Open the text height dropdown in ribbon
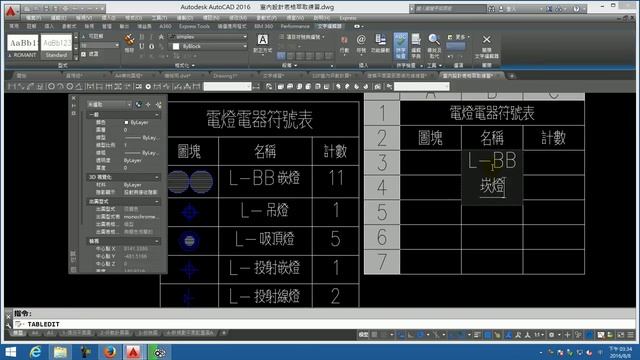Image resolution: width=640 pixels, height=360 pixels. (100, 45)
